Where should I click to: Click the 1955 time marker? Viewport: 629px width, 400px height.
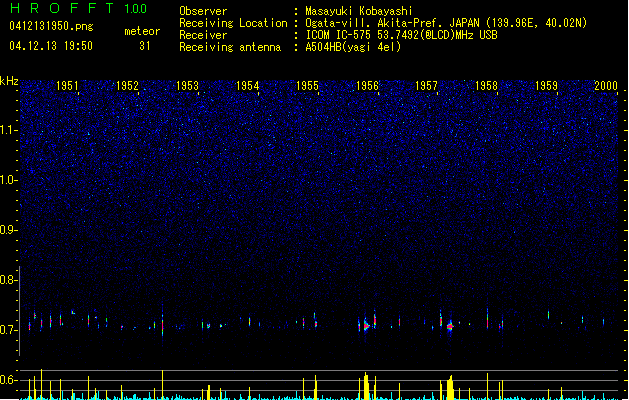click(307, 86)
